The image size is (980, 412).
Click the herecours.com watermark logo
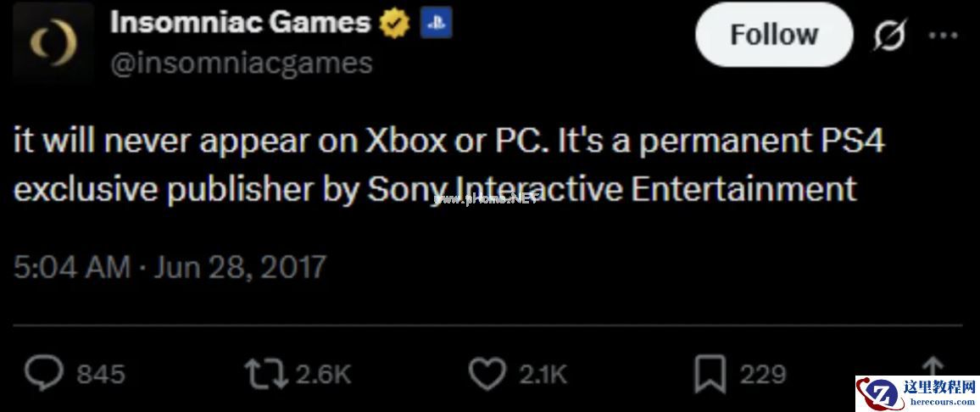pos(917,394)
